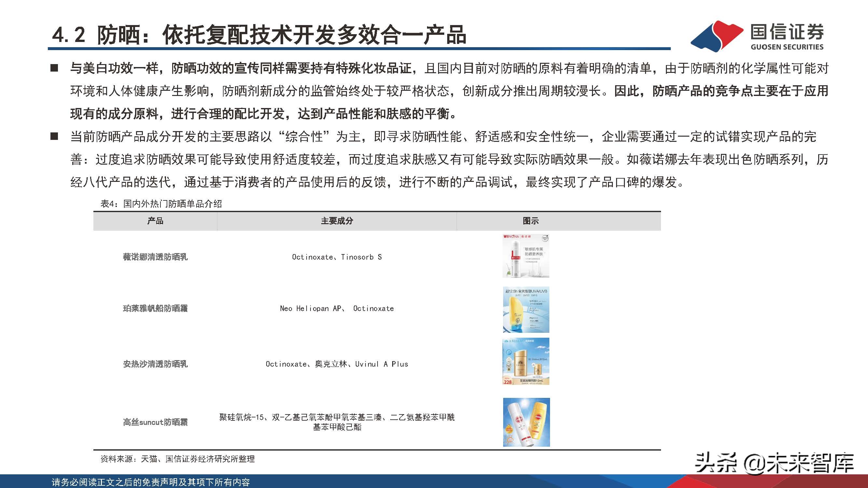Click the source note 资料来源：天猫
The height and width of the screenshot is (488, 868).
point(178,459)
